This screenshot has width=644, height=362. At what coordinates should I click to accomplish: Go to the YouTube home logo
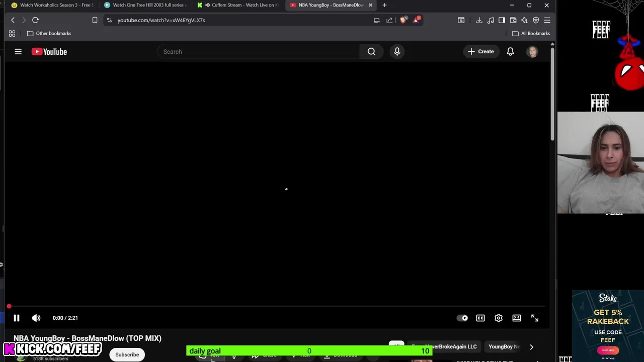[49, 51]
